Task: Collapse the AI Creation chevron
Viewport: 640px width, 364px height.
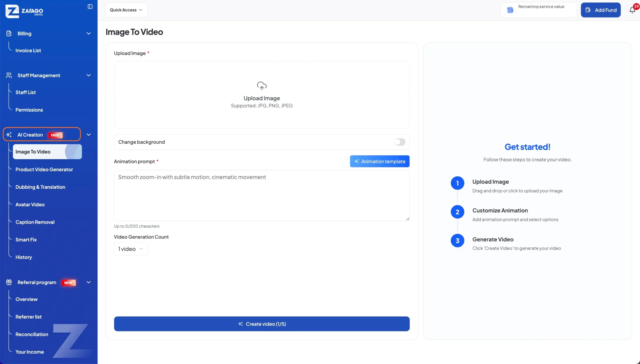Action: tap(88, 135)
